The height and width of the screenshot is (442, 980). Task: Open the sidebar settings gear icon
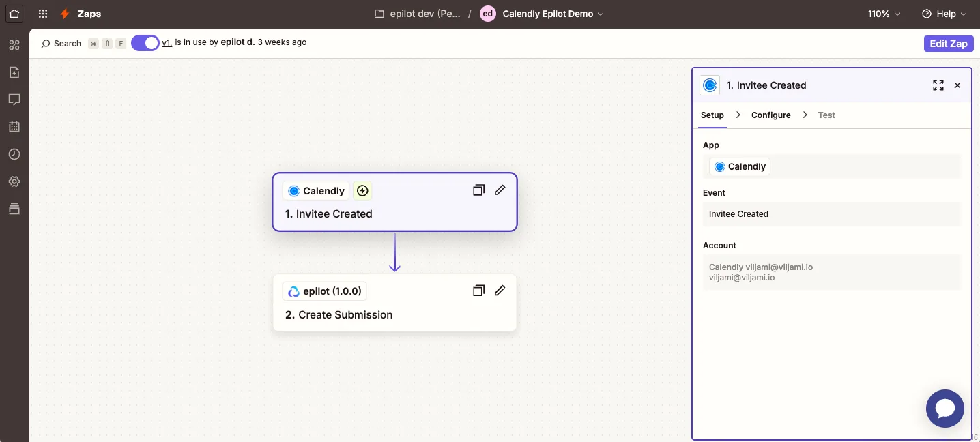[x=14, y=181]
